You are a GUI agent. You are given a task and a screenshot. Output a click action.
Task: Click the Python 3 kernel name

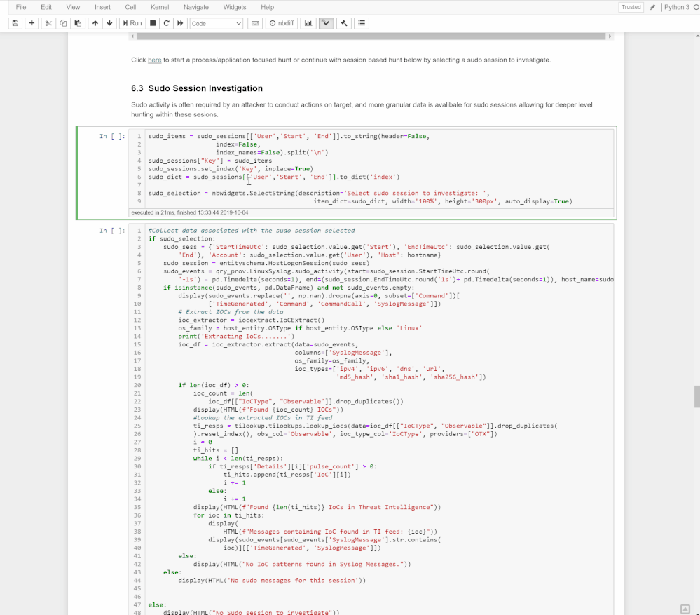point(676,7)
